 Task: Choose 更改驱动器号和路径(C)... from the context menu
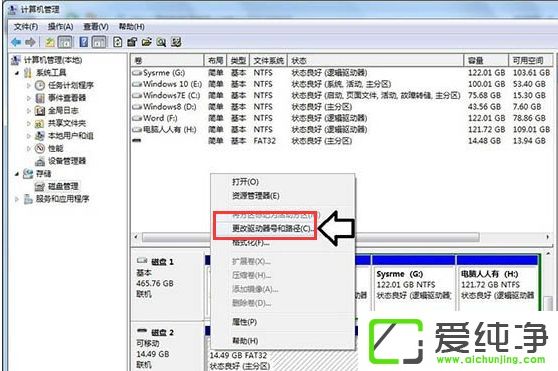pyautogui.click(x=273, y=228)
